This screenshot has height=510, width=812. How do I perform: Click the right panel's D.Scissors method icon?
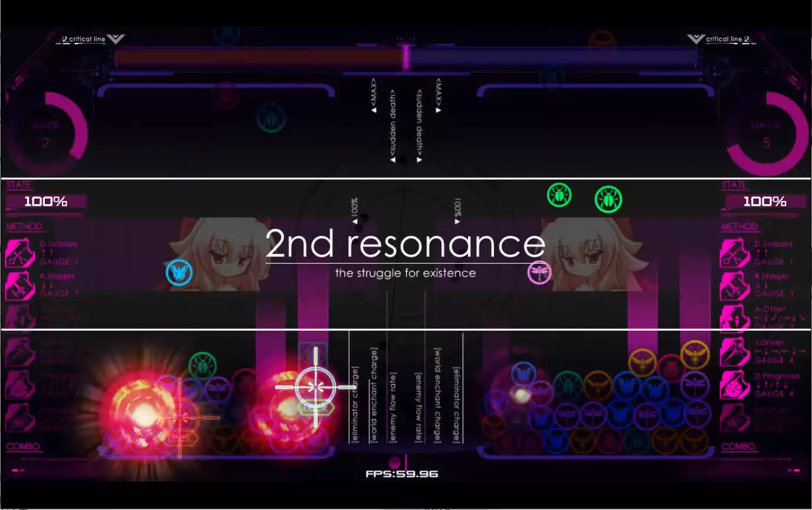pyautogui.click(x=735, y=253)
